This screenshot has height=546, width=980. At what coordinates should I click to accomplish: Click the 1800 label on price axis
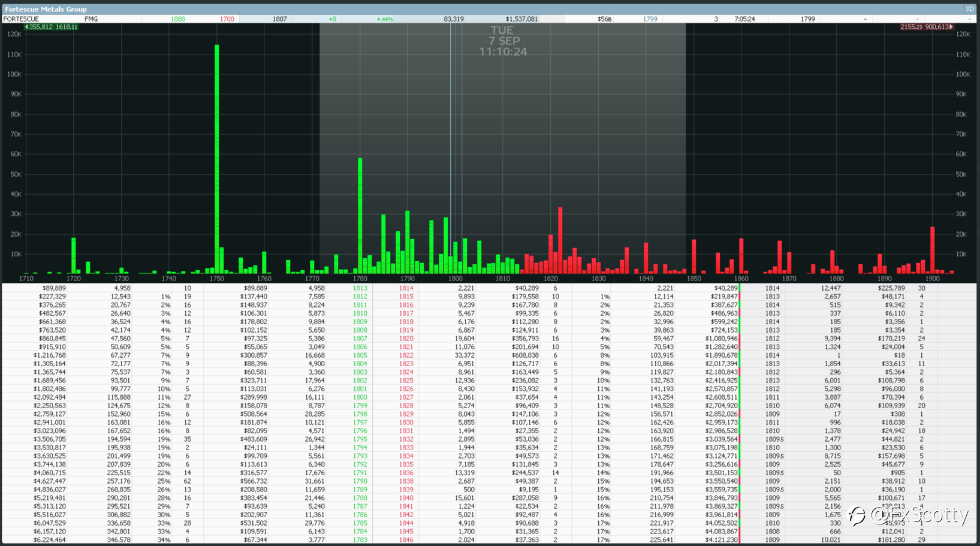455,279
